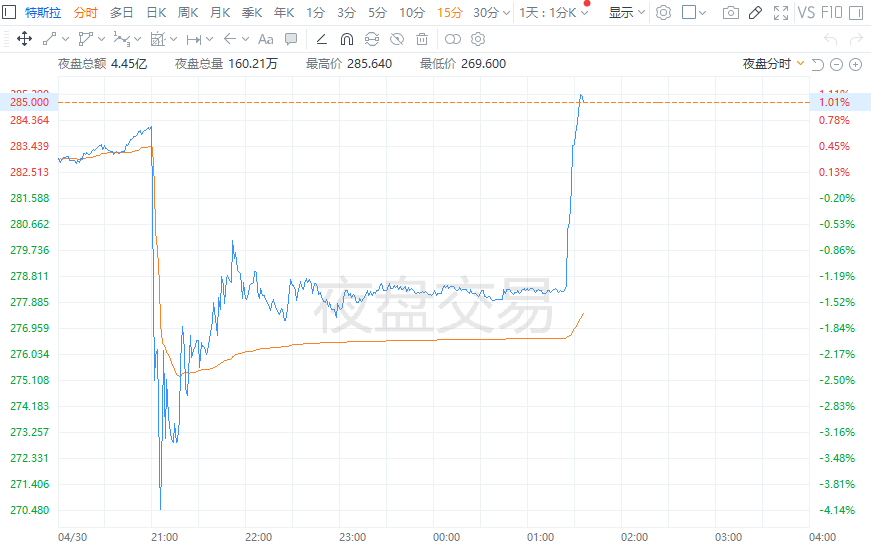Switch to the 年K tab

tap(284, 12)
